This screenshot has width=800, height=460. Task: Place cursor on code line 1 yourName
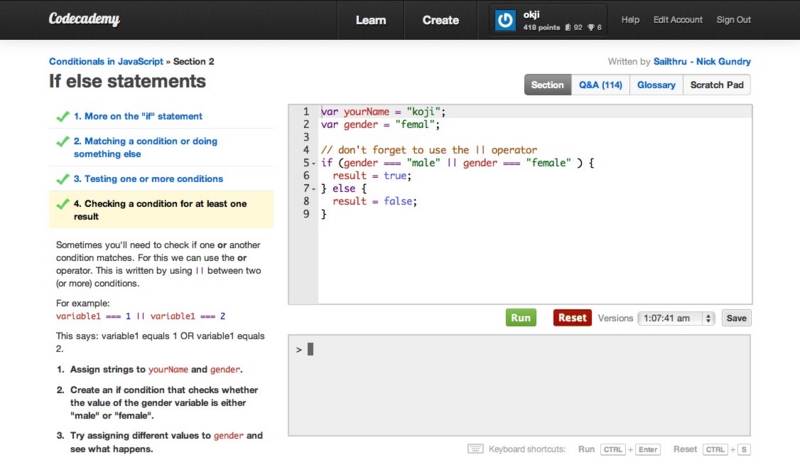366,112
